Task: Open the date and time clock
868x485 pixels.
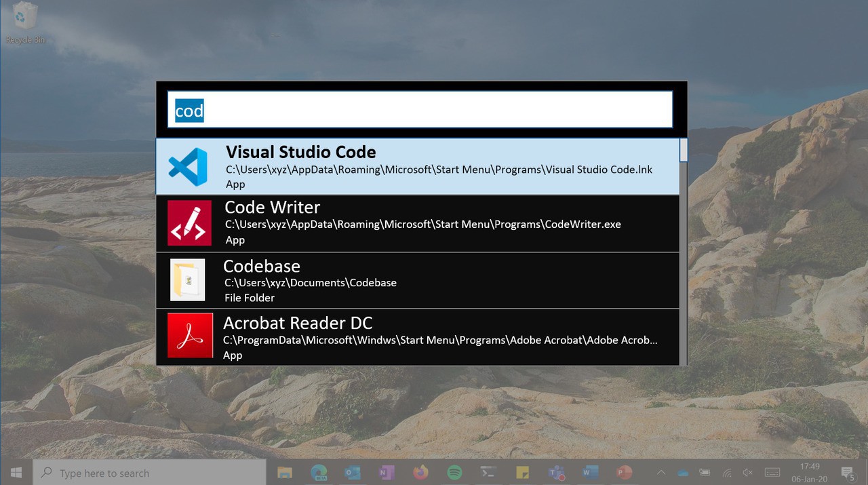Action: [x=809, y=472]
